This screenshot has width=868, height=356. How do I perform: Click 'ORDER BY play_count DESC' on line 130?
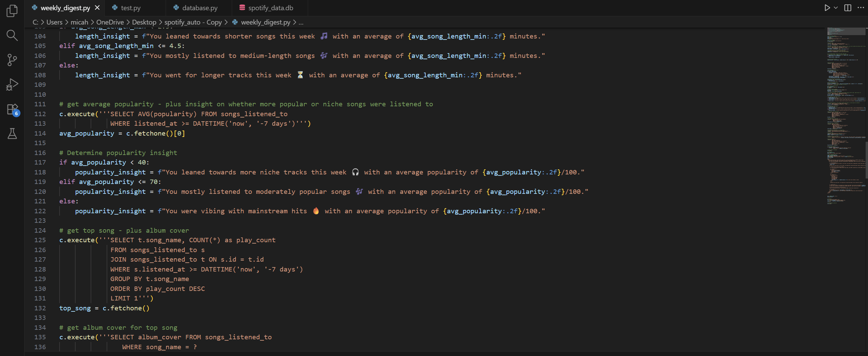(157, 289)
